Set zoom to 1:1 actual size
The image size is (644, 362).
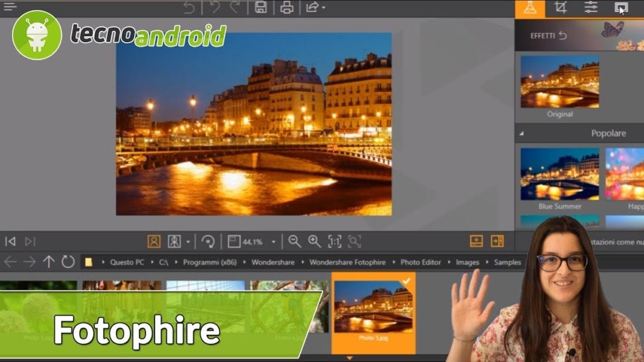point(334,242)
